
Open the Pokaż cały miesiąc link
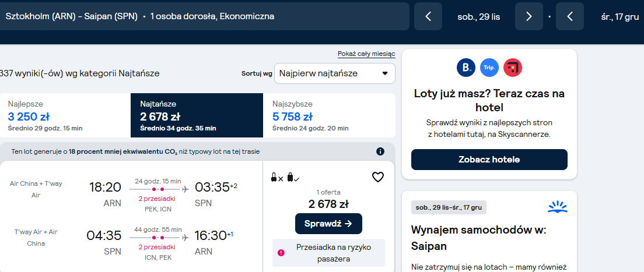[x=366, y=54]
